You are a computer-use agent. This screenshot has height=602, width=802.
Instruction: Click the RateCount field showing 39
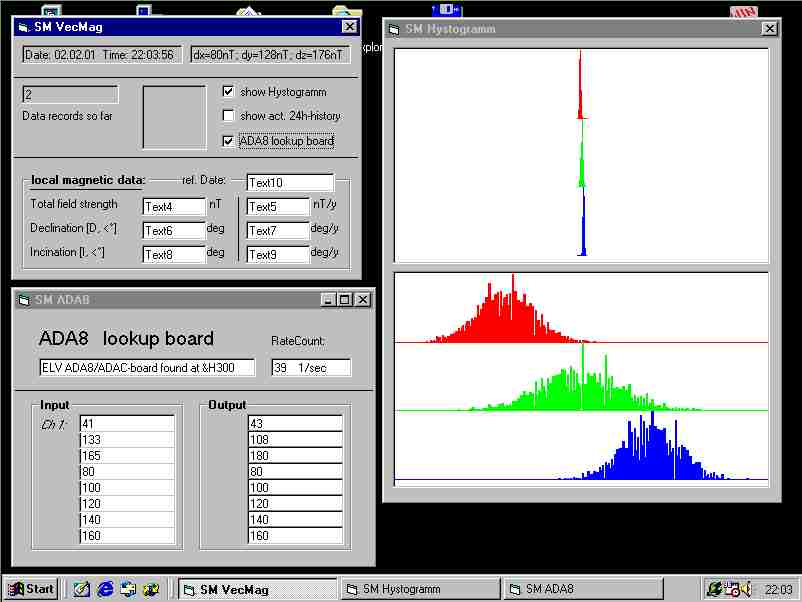point(311,368)
